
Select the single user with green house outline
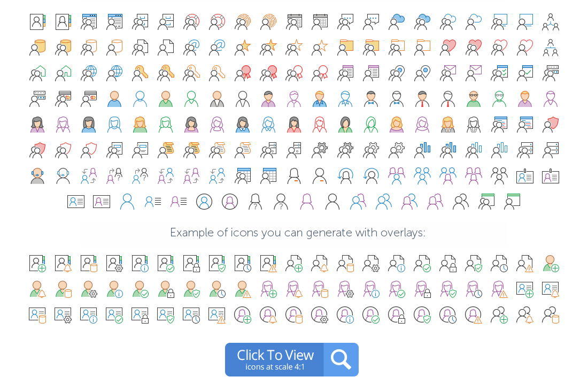63,73
